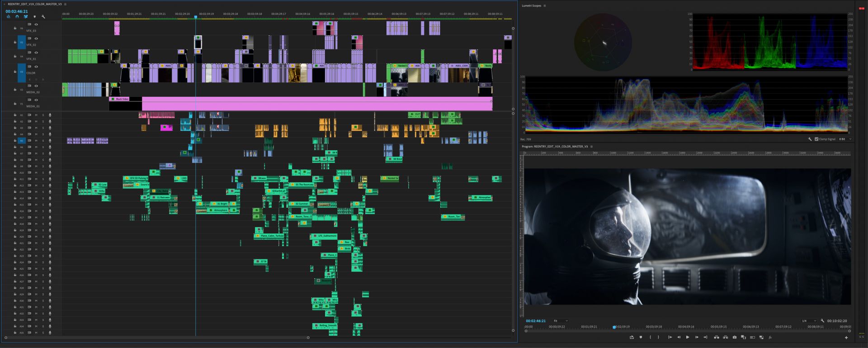Toggle the Snap magnet icon in timeline
The image size is (868, 348).
(17, 17)
